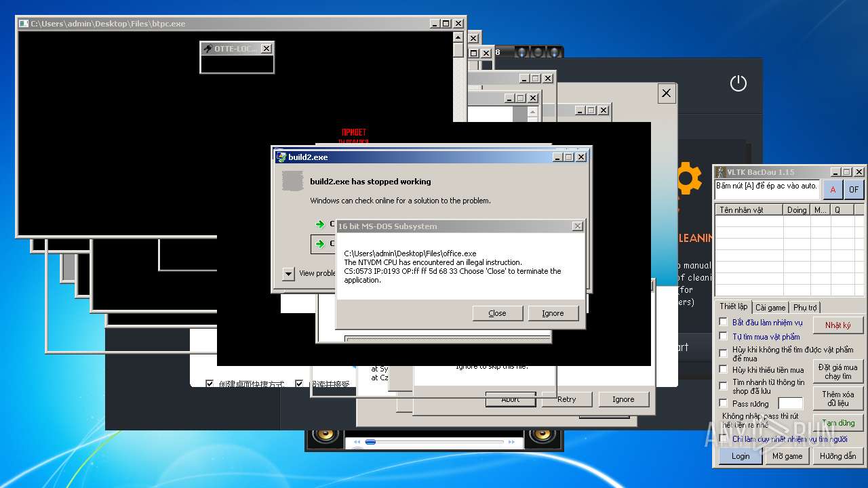The image size is (868, 488).
Task: Tick the Pass rương checkbox
Action: pos(723,403)
